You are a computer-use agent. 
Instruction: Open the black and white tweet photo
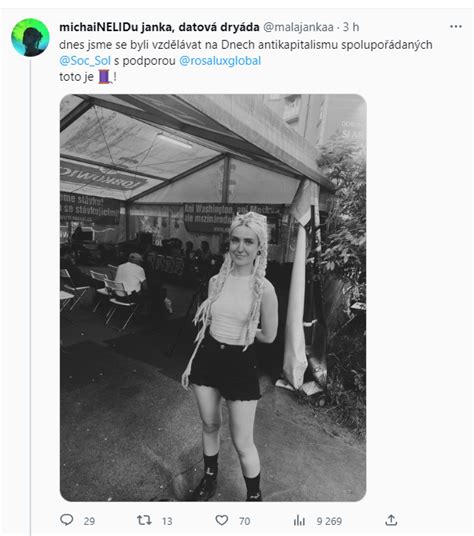pyautogui.click(x=213, y=298)
